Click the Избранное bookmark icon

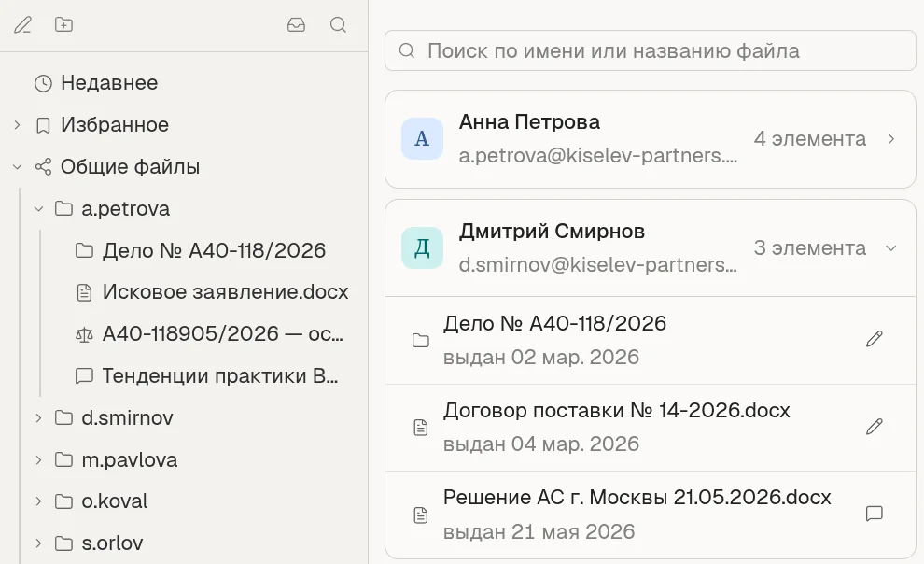point(43,125)
